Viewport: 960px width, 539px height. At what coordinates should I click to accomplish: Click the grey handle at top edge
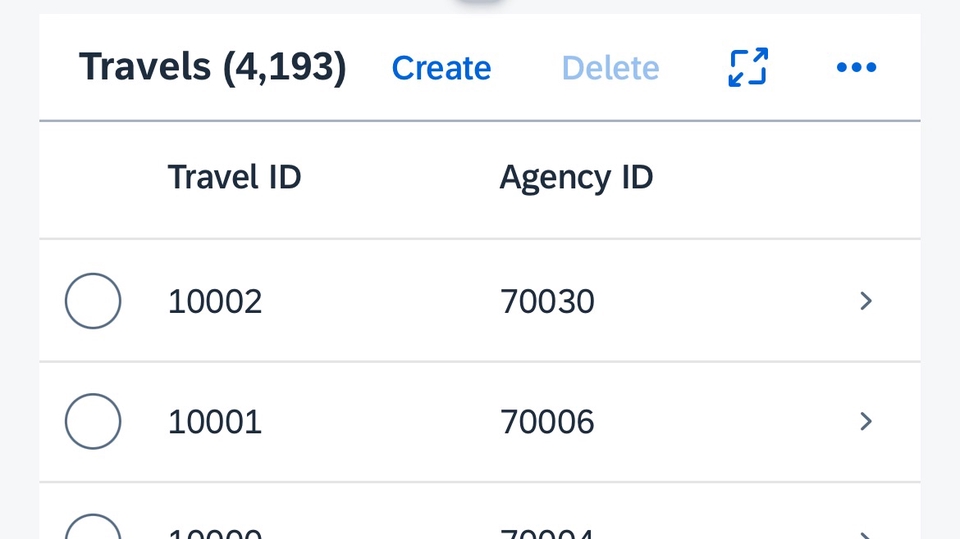pos(481,3)
